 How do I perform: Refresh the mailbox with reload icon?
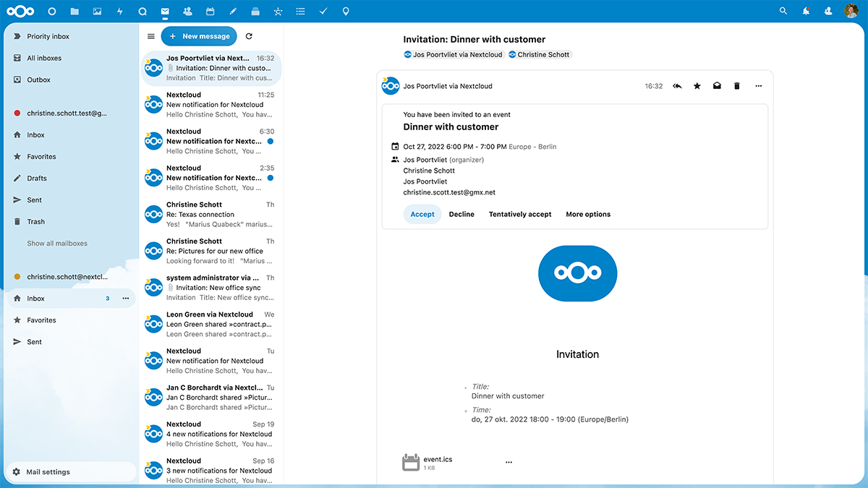click(x=249, y=36)
